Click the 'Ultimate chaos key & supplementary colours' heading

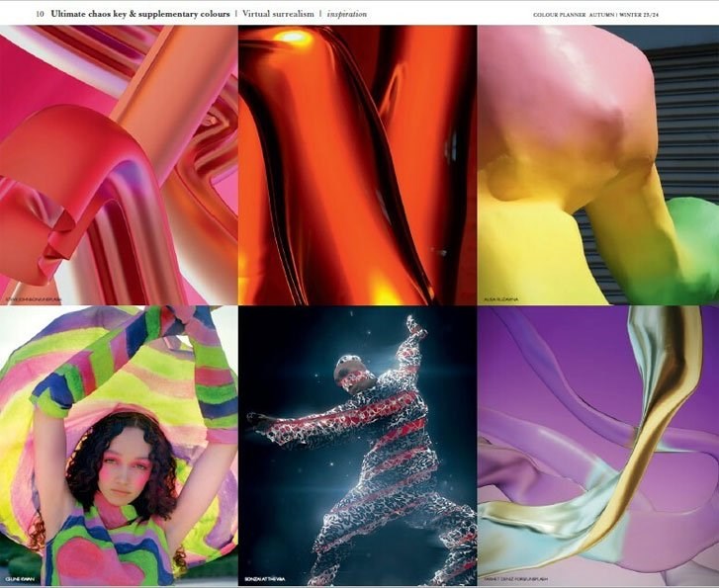point(140,15)
